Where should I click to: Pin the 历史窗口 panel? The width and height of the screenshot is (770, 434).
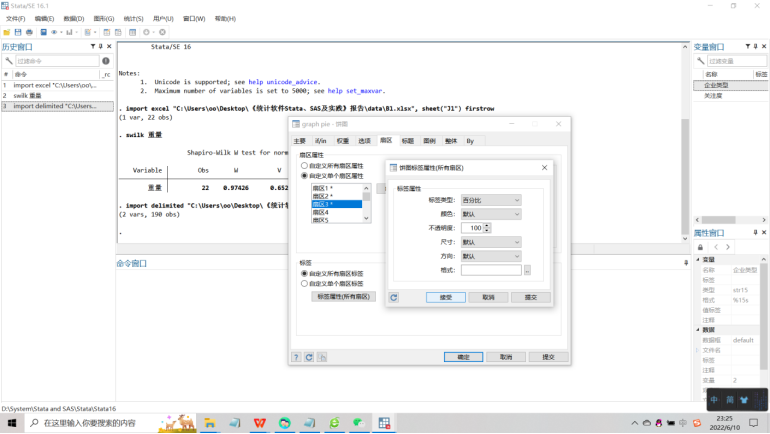(x=101, y=46)
